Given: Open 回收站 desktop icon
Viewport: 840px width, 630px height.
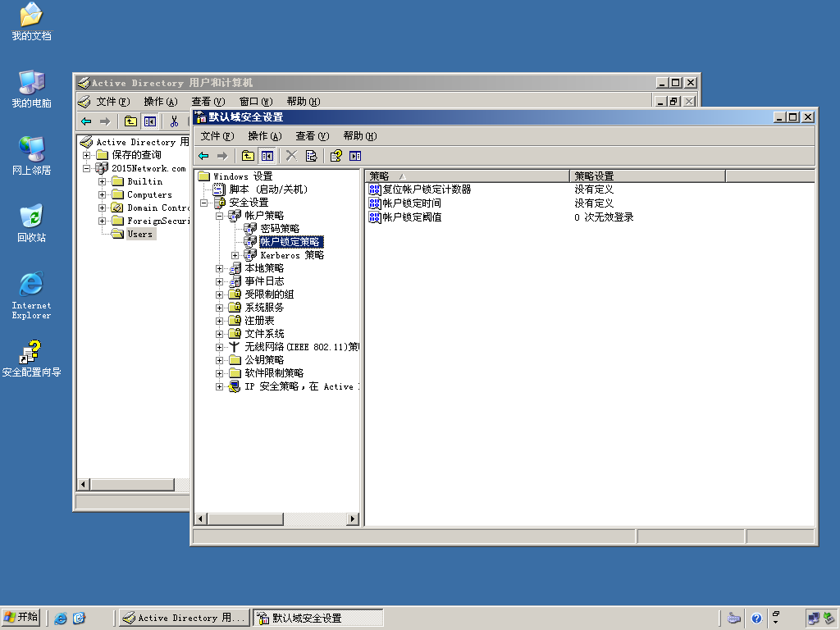Looking at the screenshot, I should pos(32,223).
